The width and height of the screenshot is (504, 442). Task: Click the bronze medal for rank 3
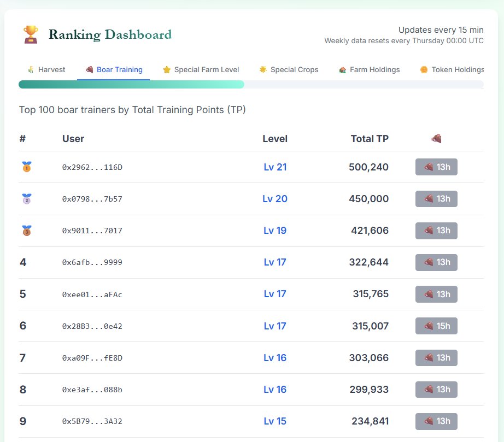click(x=27, y=231)
